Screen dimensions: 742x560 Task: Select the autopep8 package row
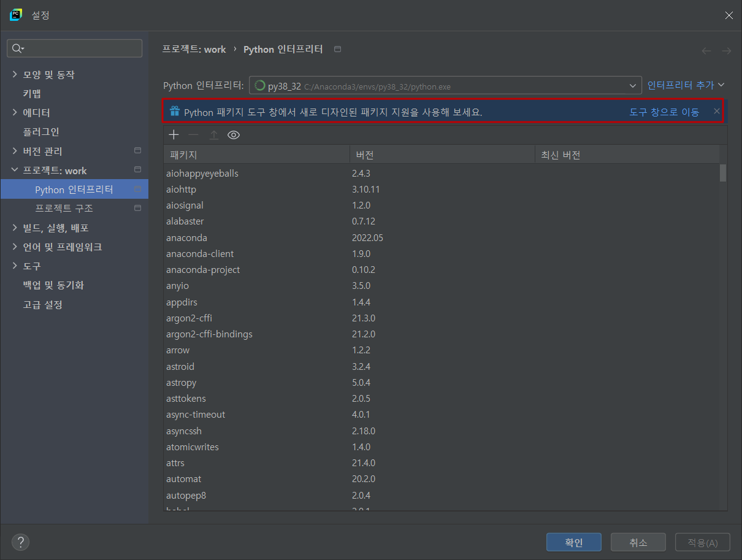pos(442,495)
